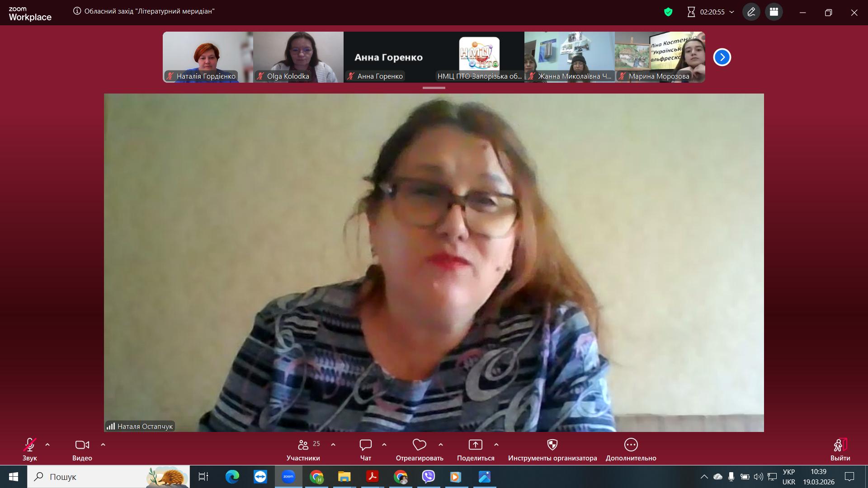Open the Участники participants panel
The image size is (868, 488).
click(303, 445)
